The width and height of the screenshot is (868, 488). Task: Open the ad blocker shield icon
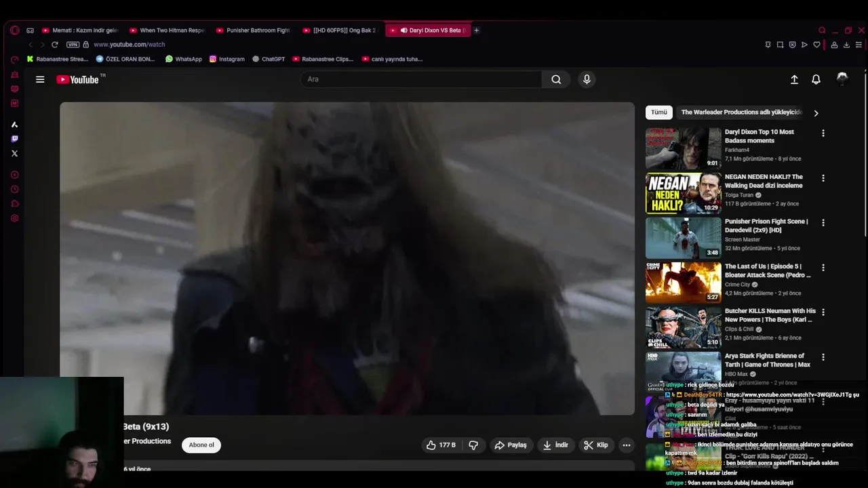coord(792,45)
